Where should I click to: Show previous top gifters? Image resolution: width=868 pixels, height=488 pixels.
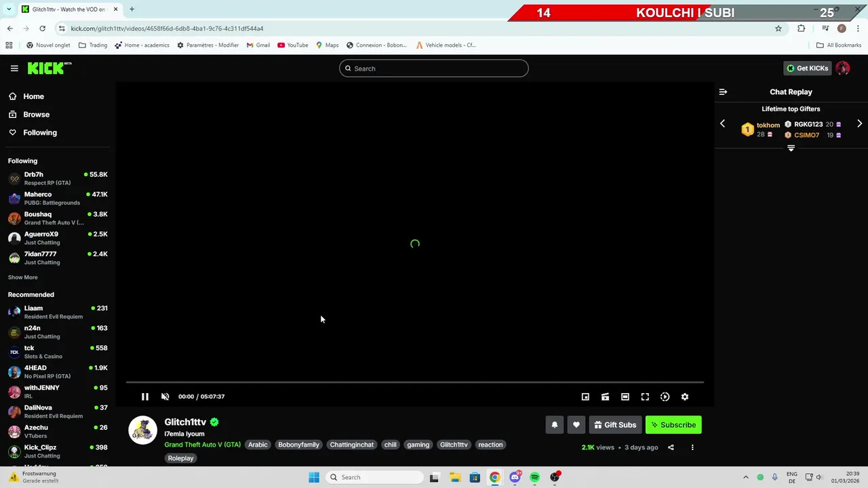pos(722,123)
